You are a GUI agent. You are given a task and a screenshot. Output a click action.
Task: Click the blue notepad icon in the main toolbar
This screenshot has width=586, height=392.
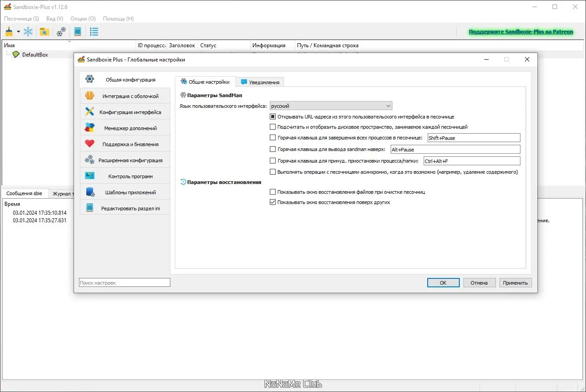click(78, 32)
